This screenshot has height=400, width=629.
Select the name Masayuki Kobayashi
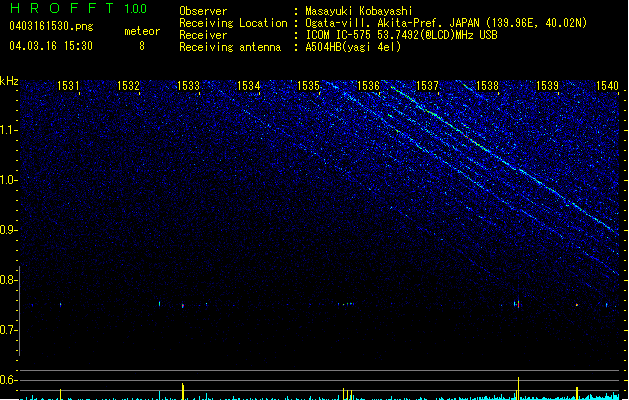(x=359, y=11)
